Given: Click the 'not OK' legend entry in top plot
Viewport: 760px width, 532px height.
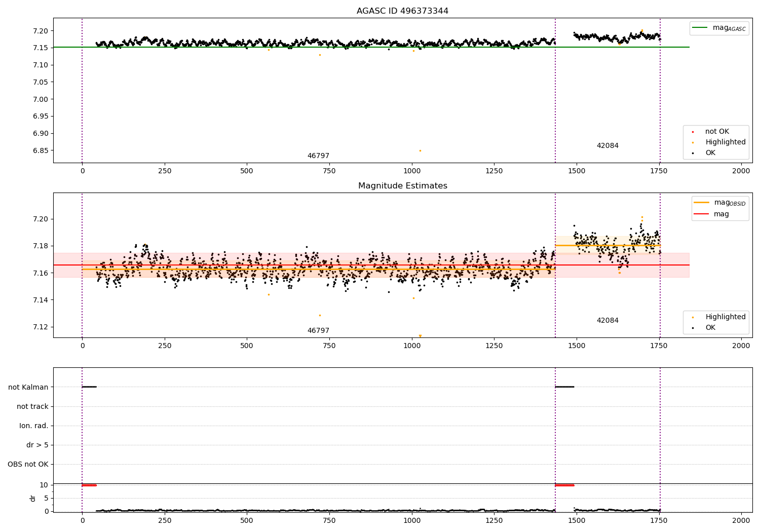Looking at the screenshot, I should click(x=716, y=132).
